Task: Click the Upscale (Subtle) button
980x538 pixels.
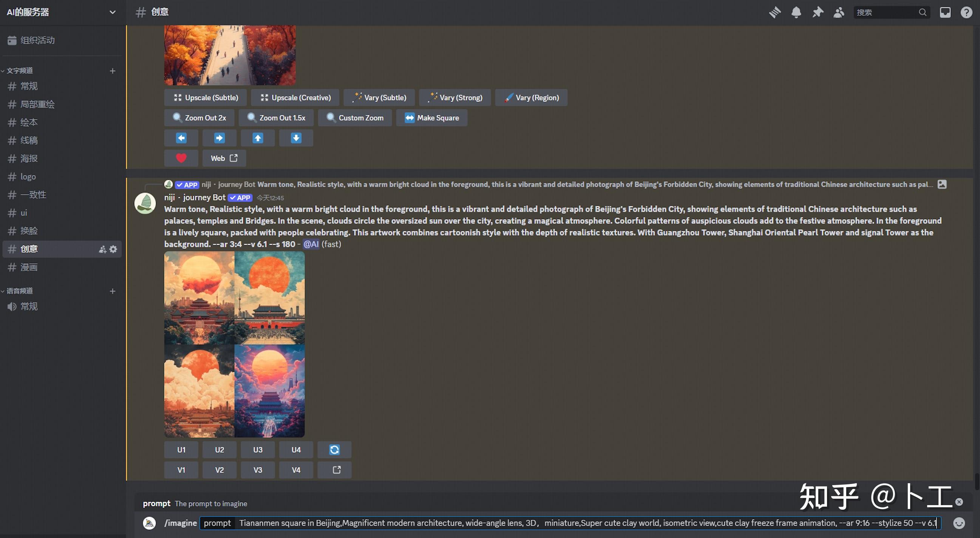Action: click(x=206, y=98)
